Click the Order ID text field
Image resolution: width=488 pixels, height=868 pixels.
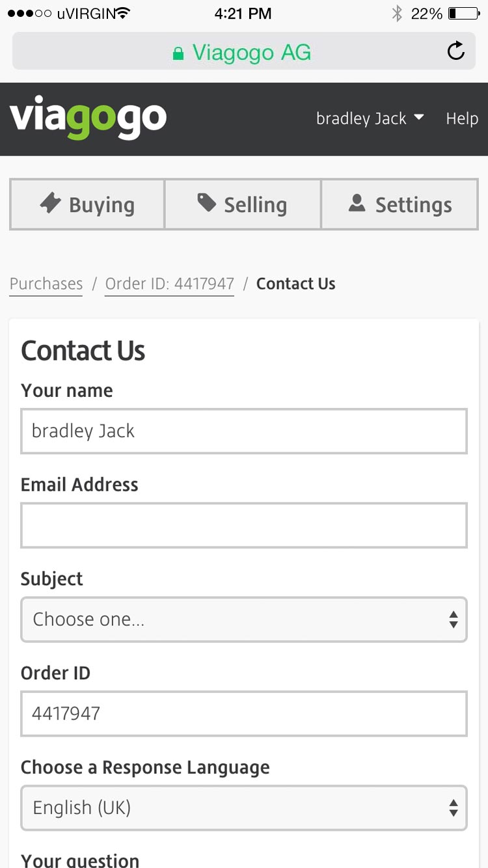point(244,714)
